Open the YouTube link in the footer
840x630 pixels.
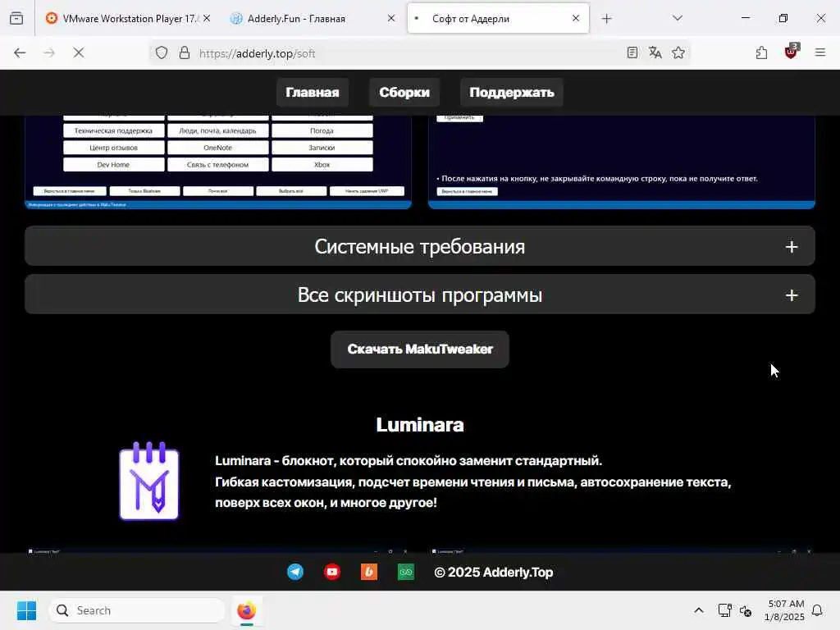(332, 572)
